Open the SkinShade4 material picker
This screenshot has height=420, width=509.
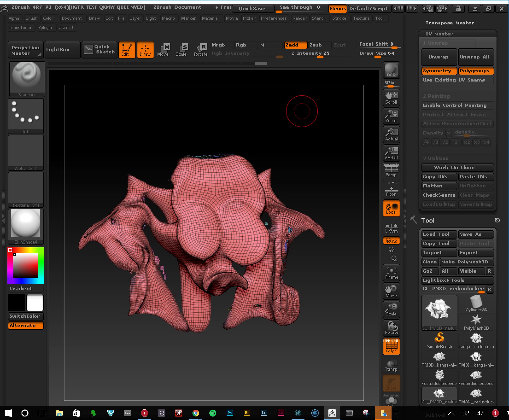pos(26,227)
